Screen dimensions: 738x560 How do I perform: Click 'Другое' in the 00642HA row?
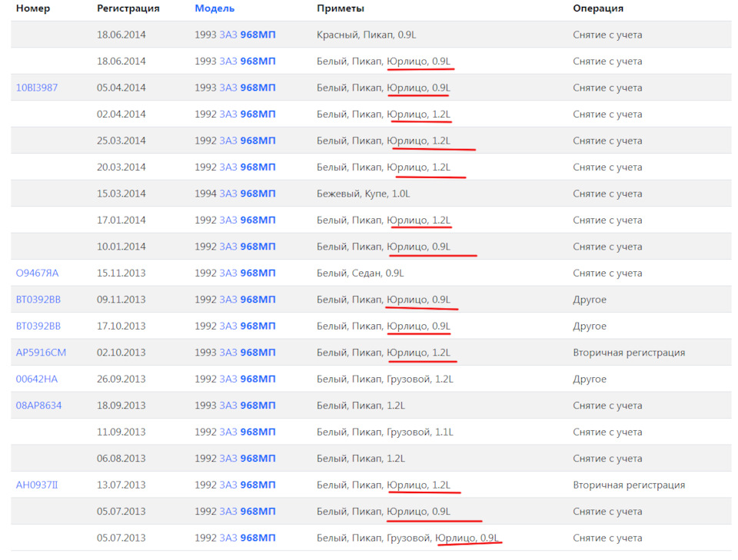coord(590,379)
